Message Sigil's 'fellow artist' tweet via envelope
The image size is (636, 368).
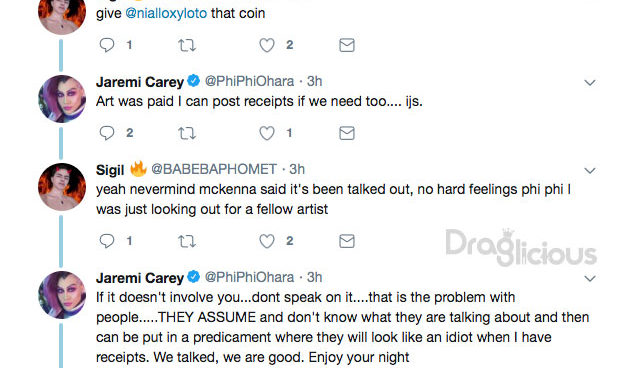pyautogui.click(x=347, y=241)
